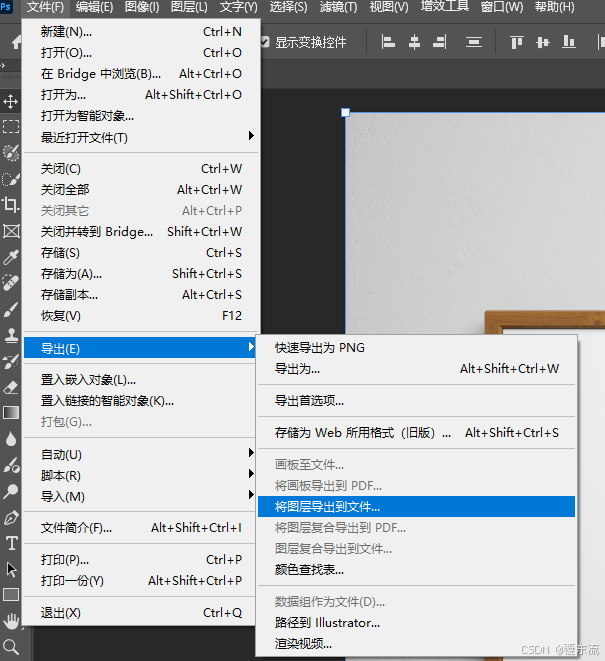Screen dimensions: 605x661
Task: Select the History Brush tool
Action: [11, 361]
